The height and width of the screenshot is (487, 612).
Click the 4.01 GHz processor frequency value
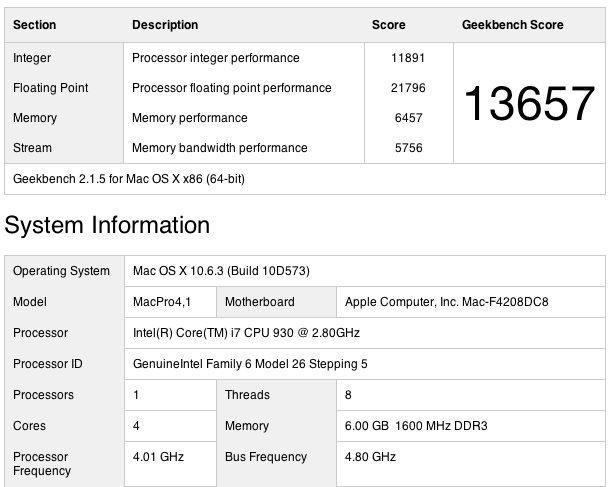pos(158,457)
